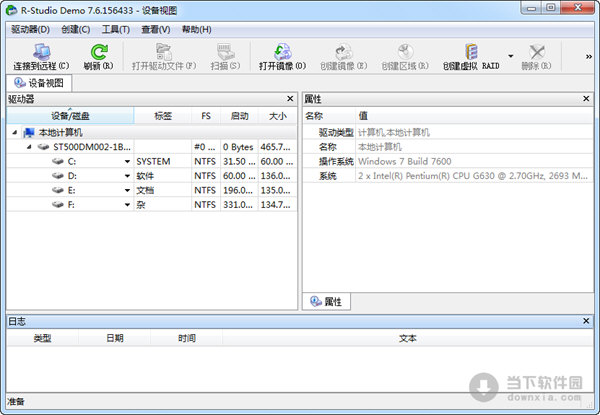Select the ST500DM002 hard disk icon
Image resolution: width=600 pixels, height=415 pixels.
43,147
